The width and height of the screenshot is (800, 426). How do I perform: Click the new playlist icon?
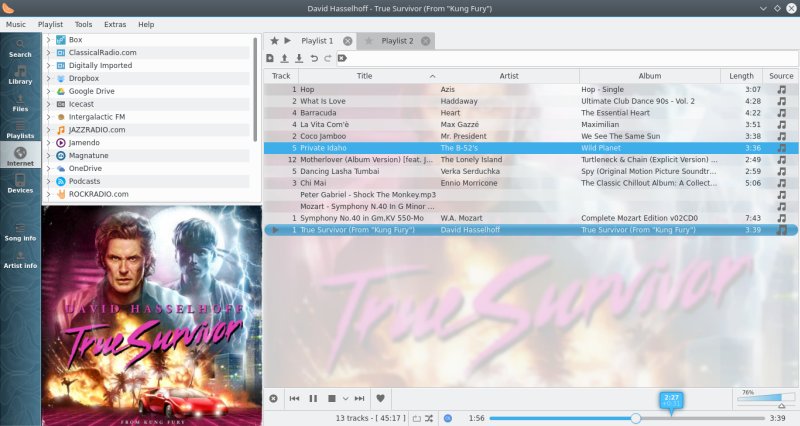point(270,58)
